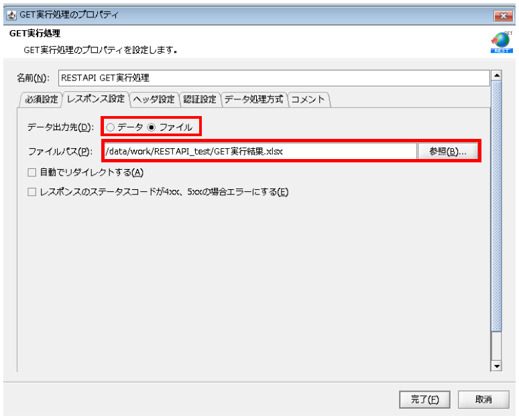
Task: Enable 自動でリダイレクトする checkbox
Action: tap(32, 172)
